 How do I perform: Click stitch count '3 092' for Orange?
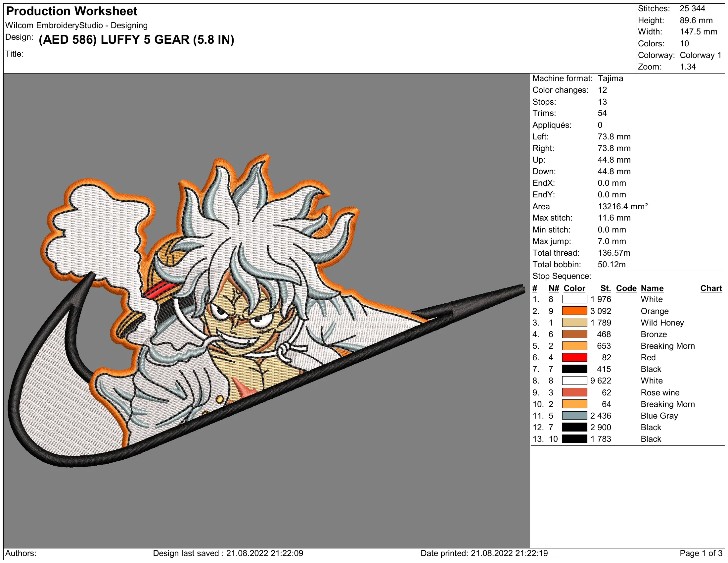(601, 311)
